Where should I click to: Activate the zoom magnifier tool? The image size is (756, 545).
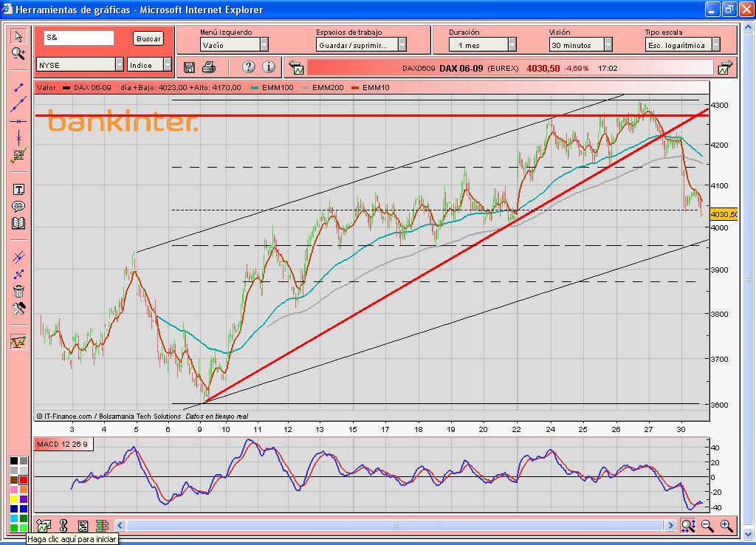point(18,53)
